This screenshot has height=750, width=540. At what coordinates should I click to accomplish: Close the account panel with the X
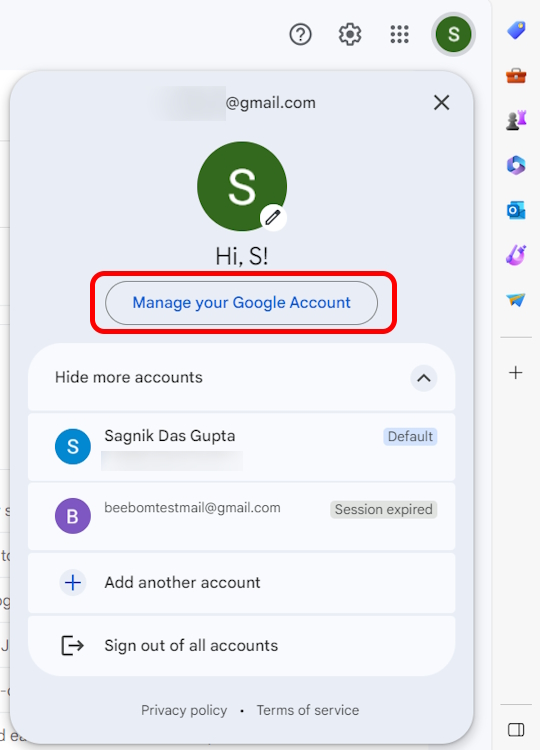coord(441,102)
